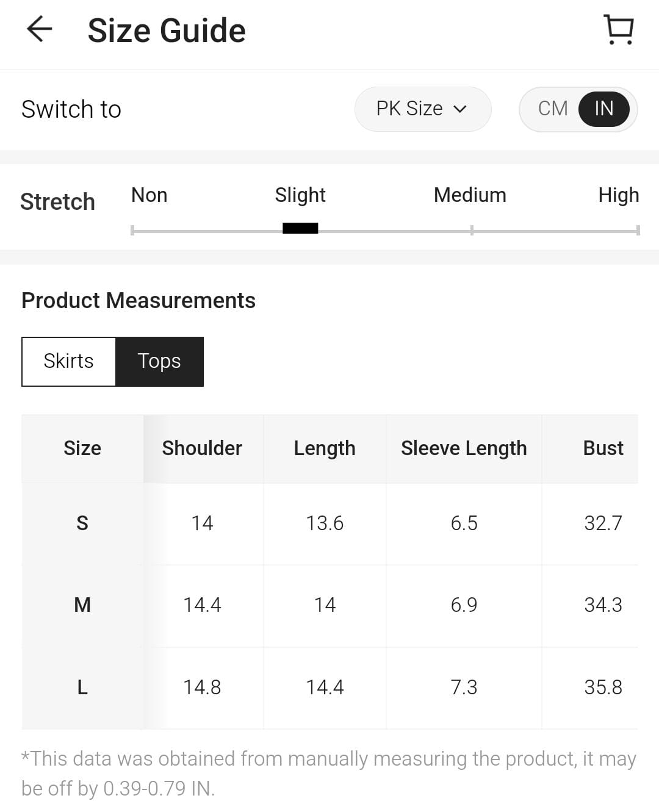The width and height of the screenshot is (659, 812).
Task: Click the Medium stretch label
Action: pyautogui.click(x=470, y=195)
